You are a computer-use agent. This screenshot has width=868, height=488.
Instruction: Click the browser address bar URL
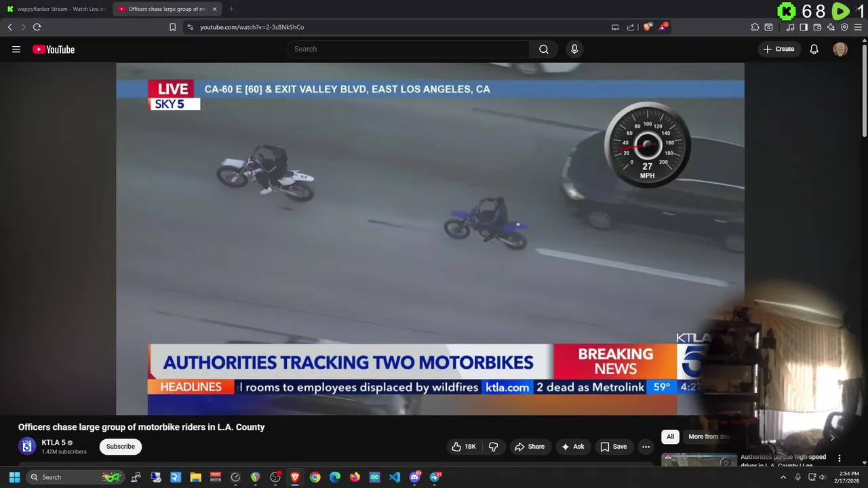pos(252,27)
